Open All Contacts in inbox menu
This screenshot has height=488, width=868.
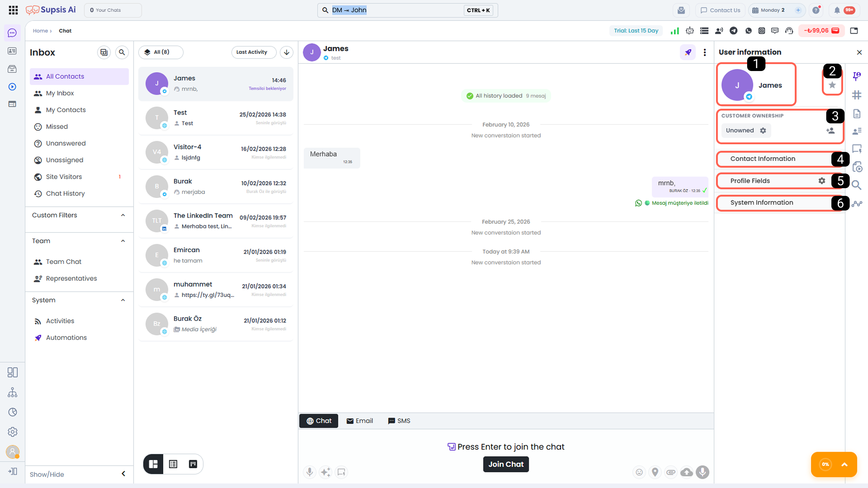79,77
